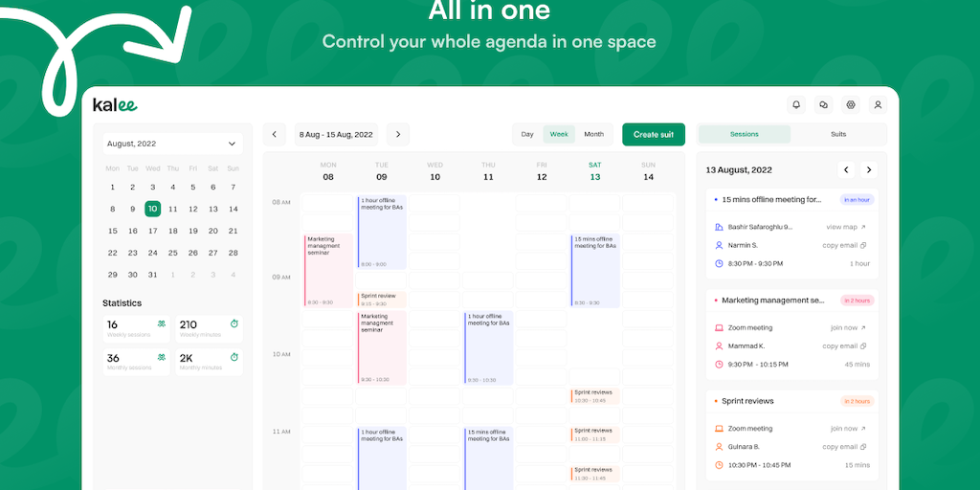Select date 13 in the mini calendar

(x=213, y=209)
